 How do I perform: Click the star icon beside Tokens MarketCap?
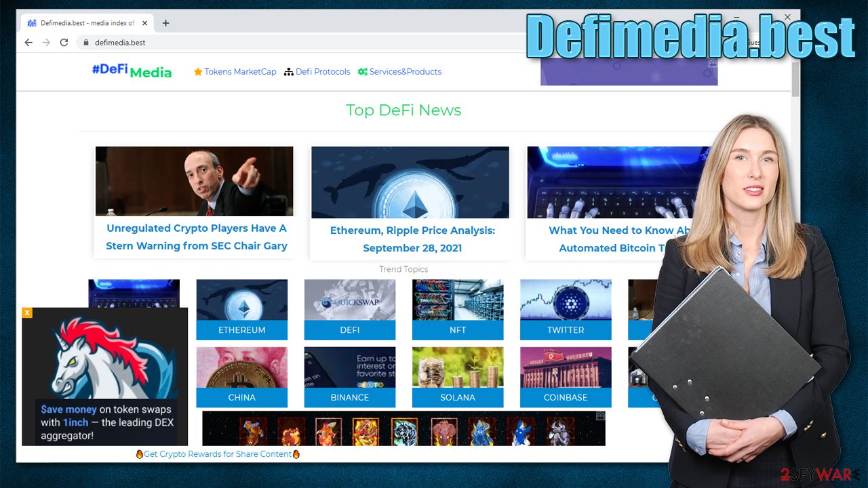click(198, 72)
